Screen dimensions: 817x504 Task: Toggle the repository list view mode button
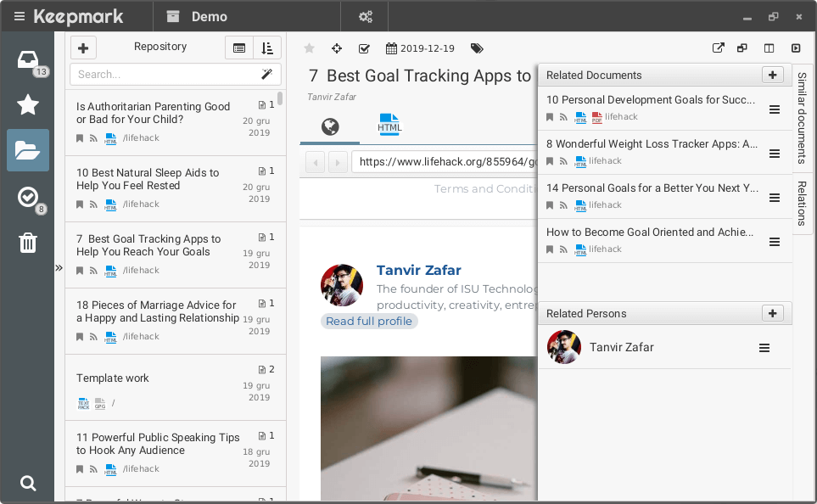click(x=239, y=48)
